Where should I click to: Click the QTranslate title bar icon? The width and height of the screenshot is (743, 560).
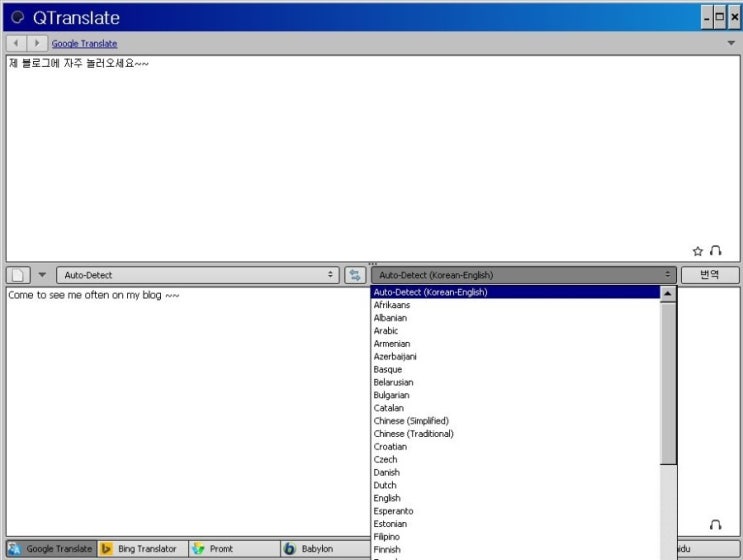pyautogui.click(x=18, y=18)
